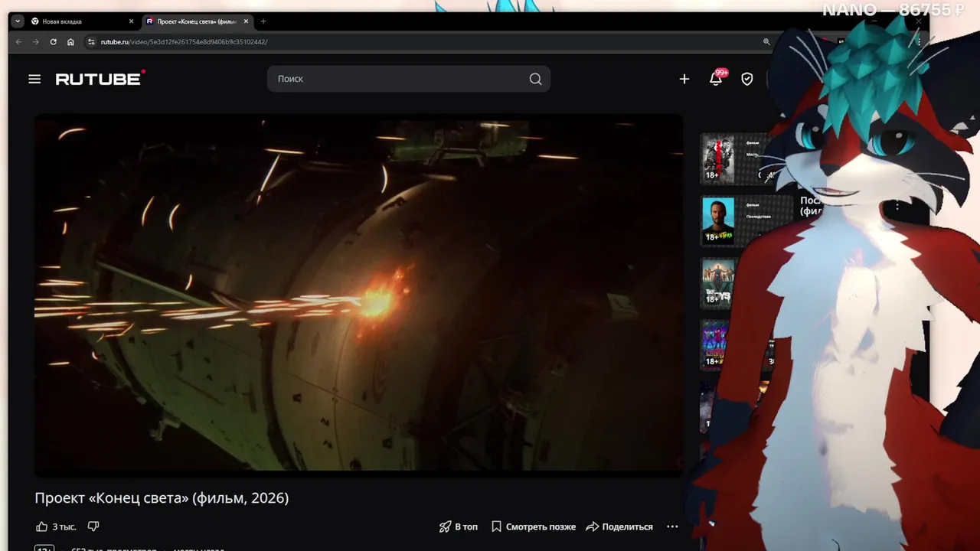Dislike the video with thumbs down
The height and width of the screenshot is (551, 980).
coord(93,527)
